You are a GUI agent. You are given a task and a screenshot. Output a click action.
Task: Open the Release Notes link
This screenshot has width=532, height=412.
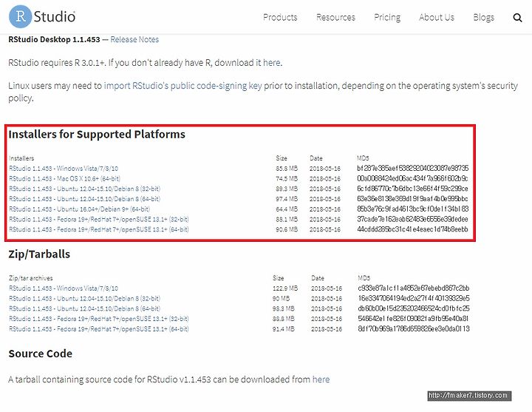point(134,39)
